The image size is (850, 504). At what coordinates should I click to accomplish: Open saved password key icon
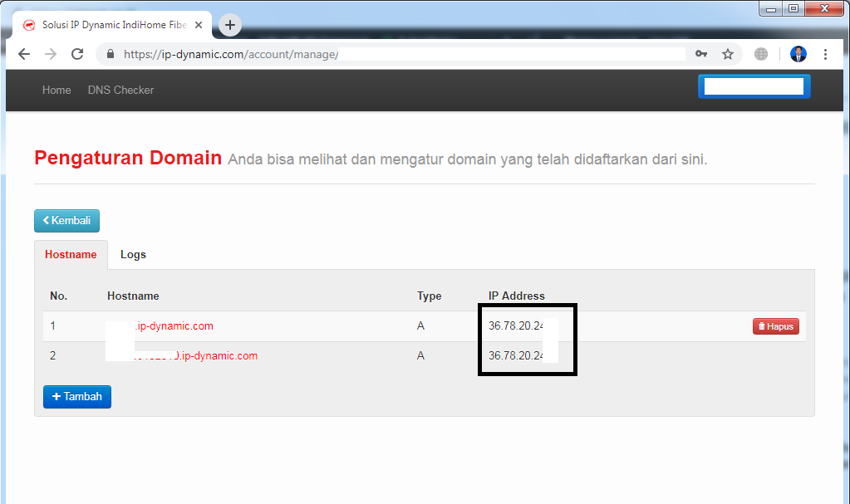pos(701,54)
